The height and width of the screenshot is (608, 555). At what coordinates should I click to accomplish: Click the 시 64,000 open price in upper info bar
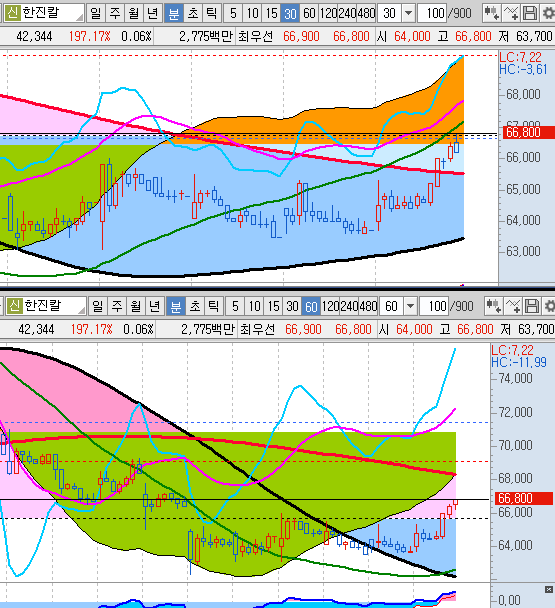pyautogui.click(x=404, y=36)
